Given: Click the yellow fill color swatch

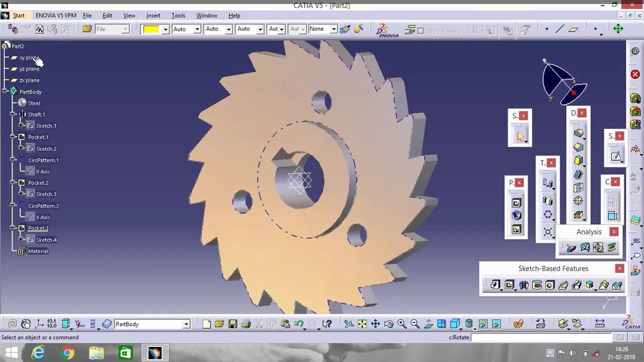Looking at the screenshot, I should (151, 29).
